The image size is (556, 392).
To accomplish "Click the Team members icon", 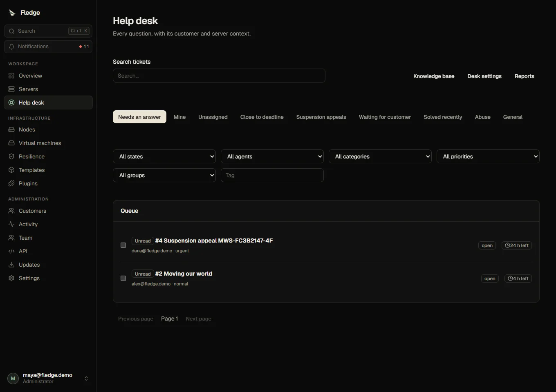I will coord(11,238).
